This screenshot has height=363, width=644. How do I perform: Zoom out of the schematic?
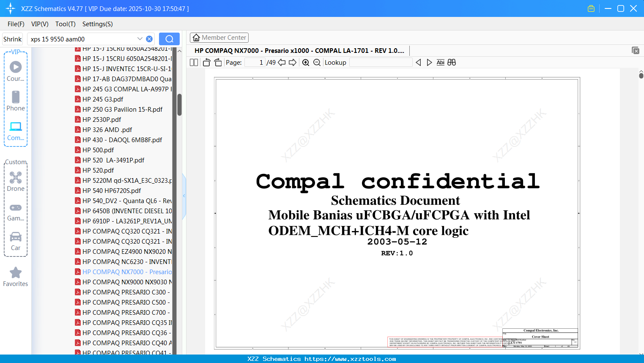(317, 63)
